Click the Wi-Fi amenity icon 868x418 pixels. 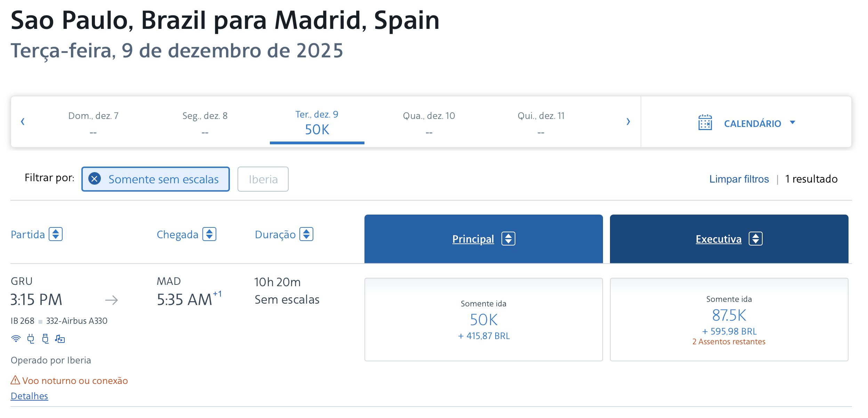pos(16,339)
